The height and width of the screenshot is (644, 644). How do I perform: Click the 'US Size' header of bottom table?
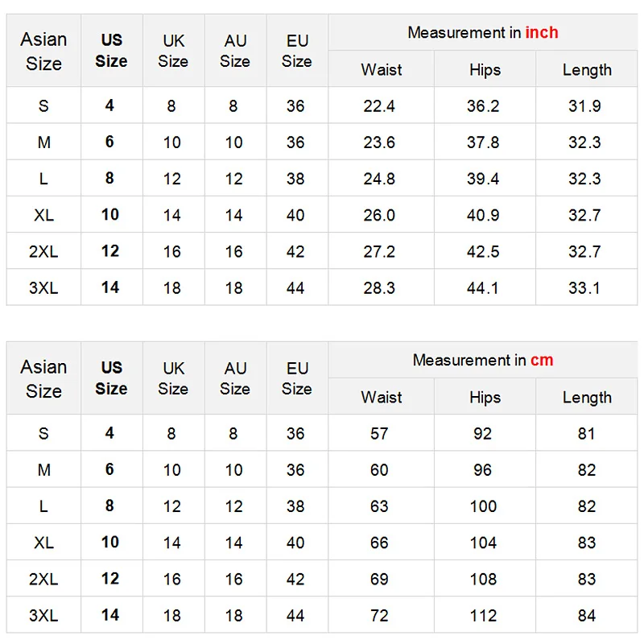111,378
